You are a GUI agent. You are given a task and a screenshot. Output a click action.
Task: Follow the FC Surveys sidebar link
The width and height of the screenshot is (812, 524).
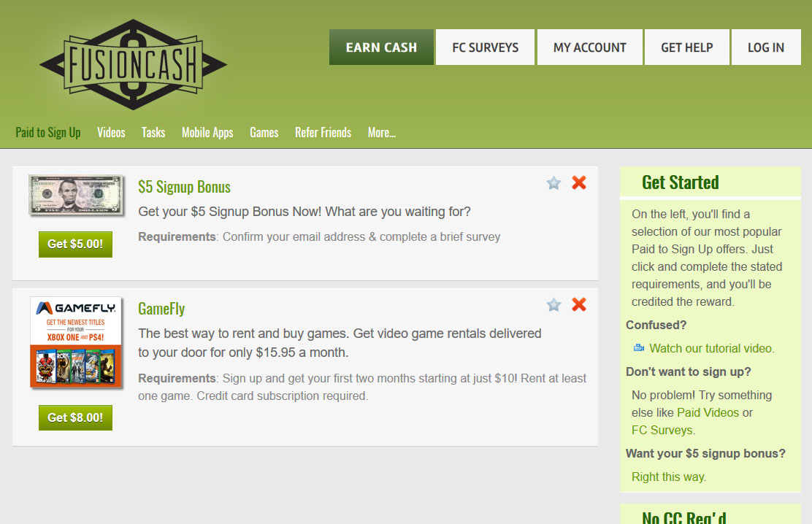pos(663,431)
